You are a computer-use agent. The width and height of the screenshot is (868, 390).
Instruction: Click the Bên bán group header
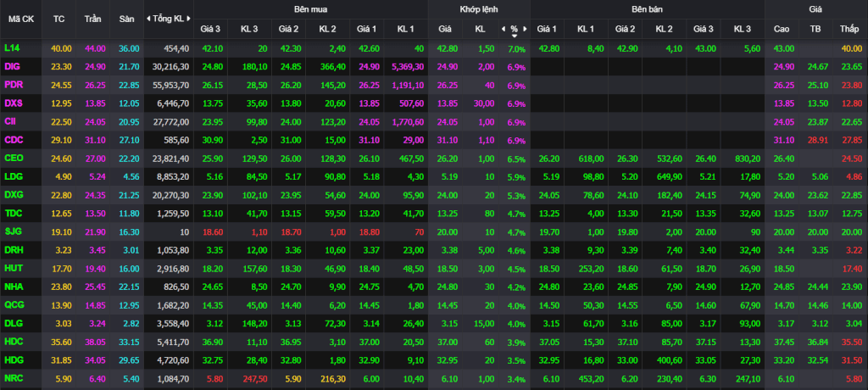(647, 9)
